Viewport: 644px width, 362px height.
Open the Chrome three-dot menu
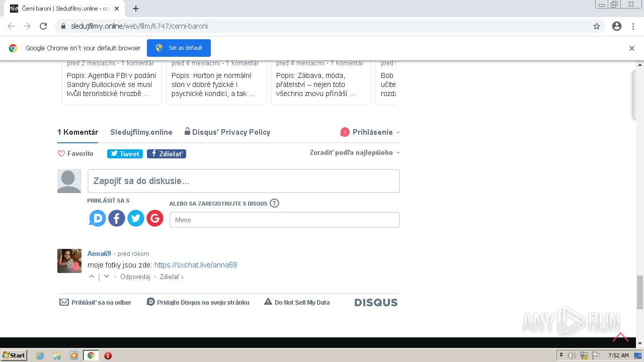633,26
